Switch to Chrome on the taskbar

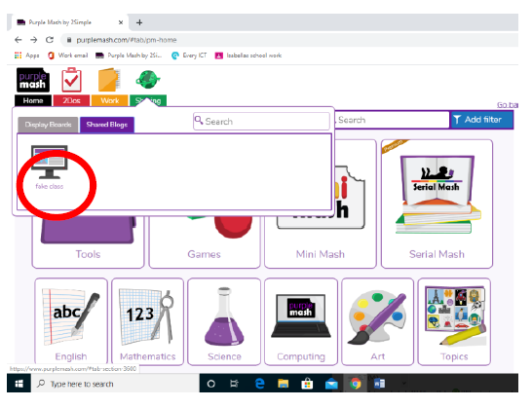tap(356, 384)
